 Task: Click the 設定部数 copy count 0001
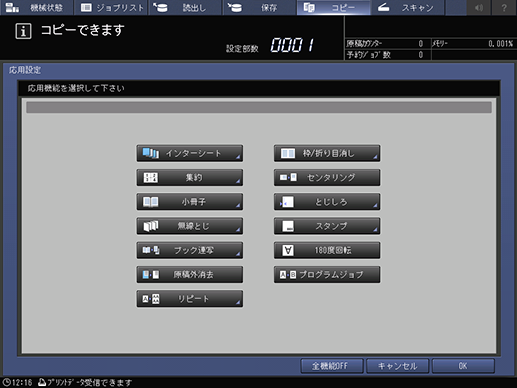pos(292,45)
